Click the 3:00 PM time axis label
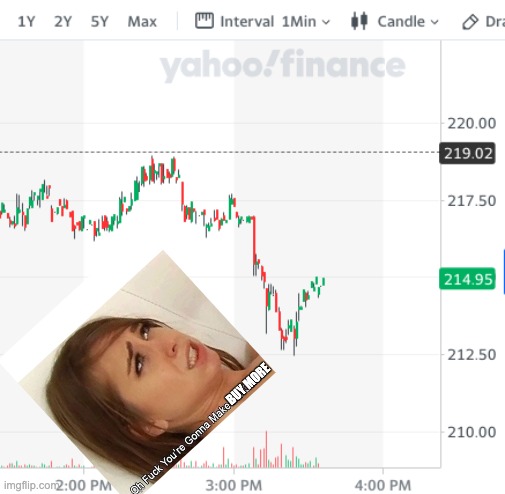This screenshot has height=494, width=505. click(x=234, y=485)
